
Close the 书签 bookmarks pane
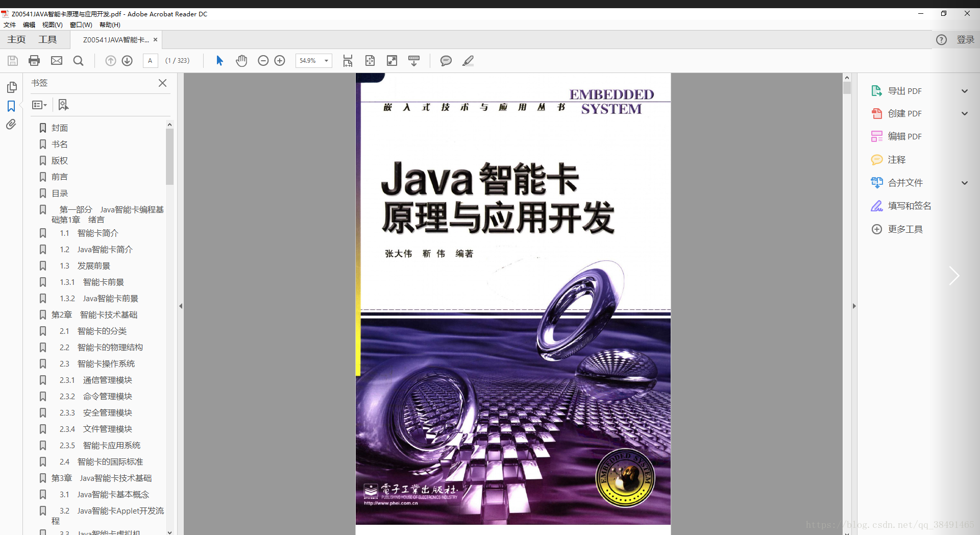coord(162,83)
